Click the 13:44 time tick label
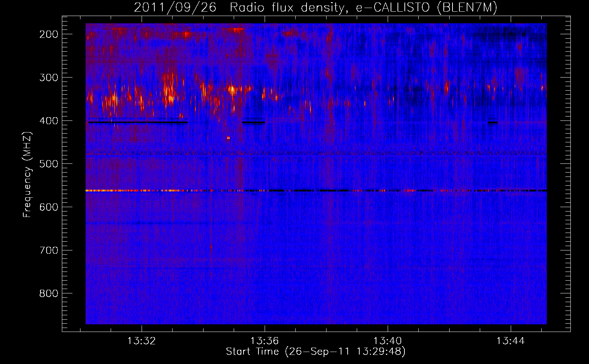Image resolution: width=589 pixels, height=364 pixels. tap(511, 341)
